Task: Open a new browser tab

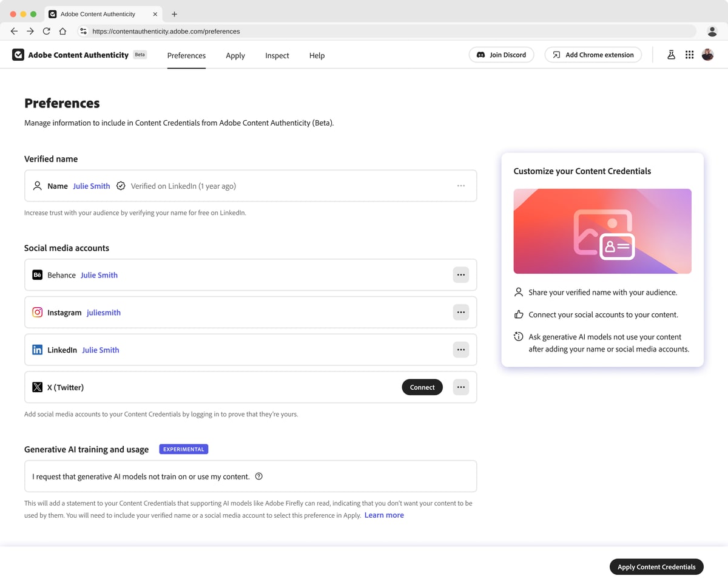Action: (x=175, y=14)
